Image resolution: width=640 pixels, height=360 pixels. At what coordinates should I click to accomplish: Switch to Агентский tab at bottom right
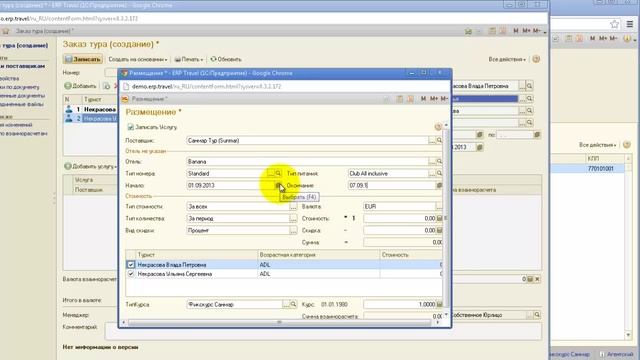[617, 354]
